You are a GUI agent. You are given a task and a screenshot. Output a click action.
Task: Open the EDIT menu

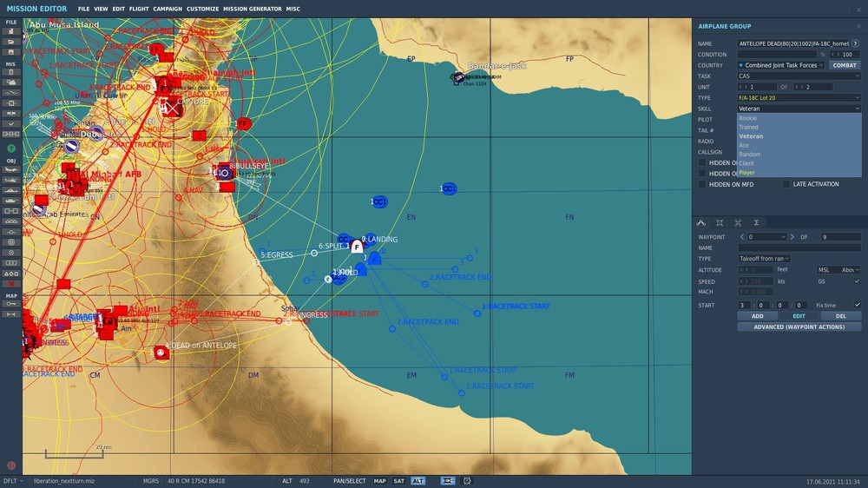118,9
